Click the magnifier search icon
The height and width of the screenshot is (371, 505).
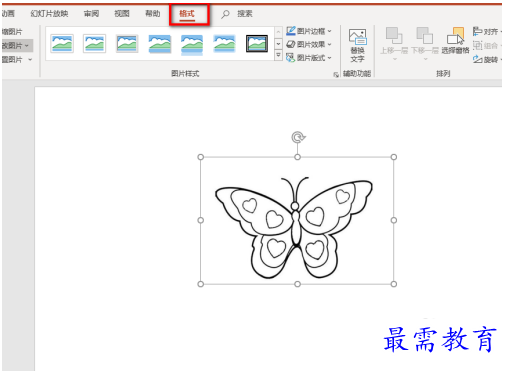click(x=226, y=14)
